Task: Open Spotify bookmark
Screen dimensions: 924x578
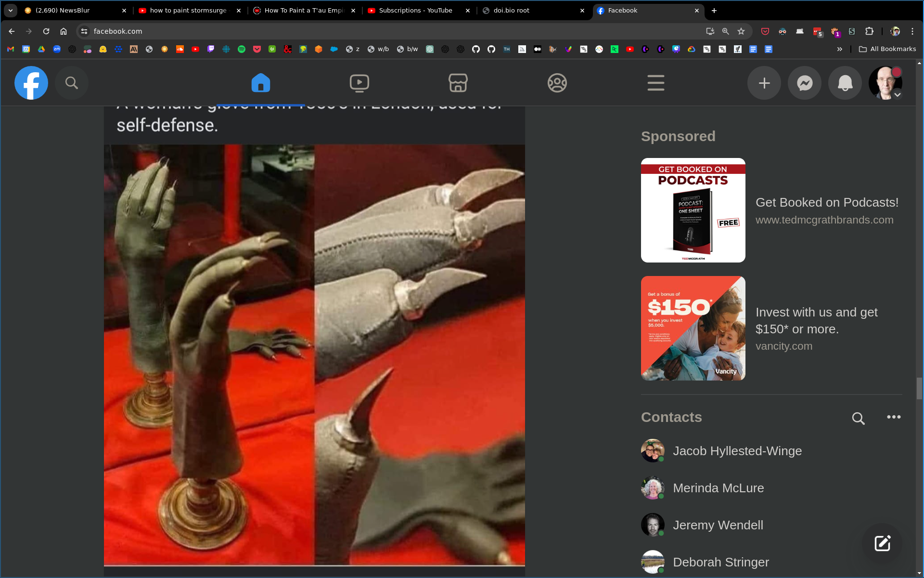Action: tap(242, 49)
